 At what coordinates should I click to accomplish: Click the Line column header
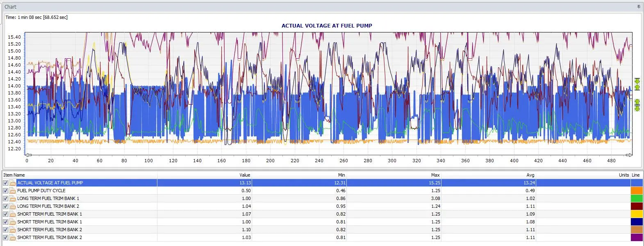(x=636, y=175)
